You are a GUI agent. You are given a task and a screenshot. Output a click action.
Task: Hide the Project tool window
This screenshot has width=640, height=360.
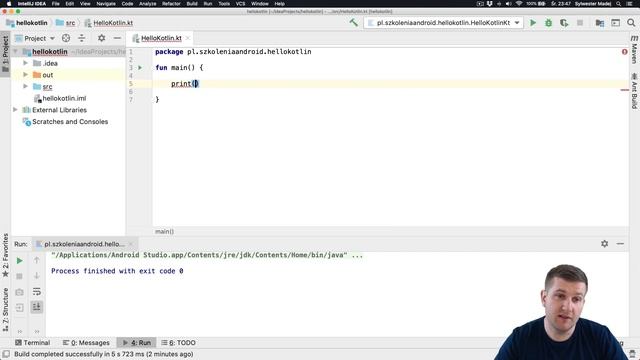coord(117,38)
